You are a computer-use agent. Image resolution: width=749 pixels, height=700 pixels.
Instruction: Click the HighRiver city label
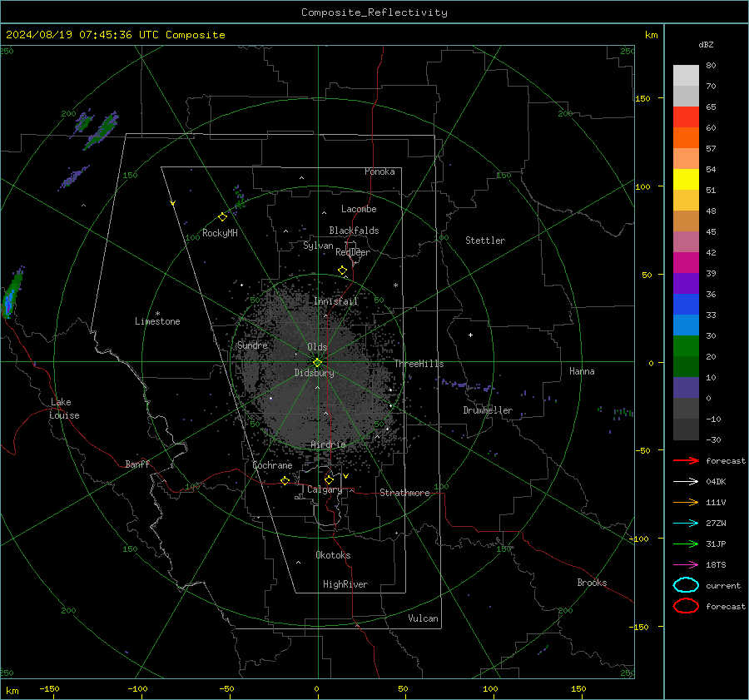tap(345, 584)
